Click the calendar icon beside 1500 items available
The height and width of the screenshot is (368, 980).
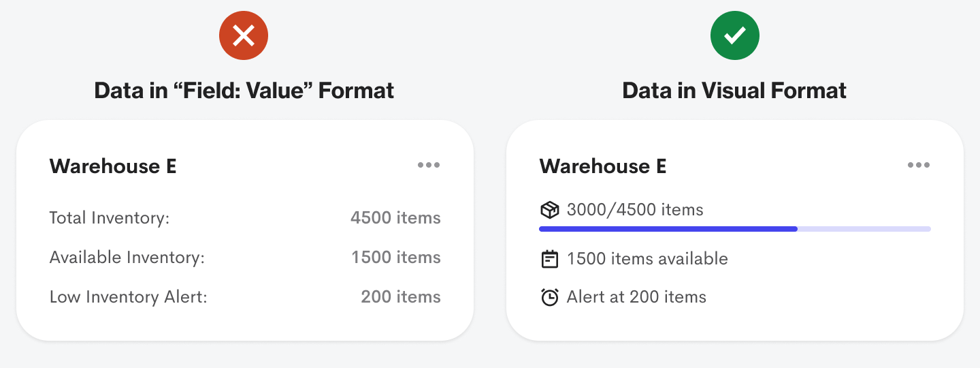point(549,259)
